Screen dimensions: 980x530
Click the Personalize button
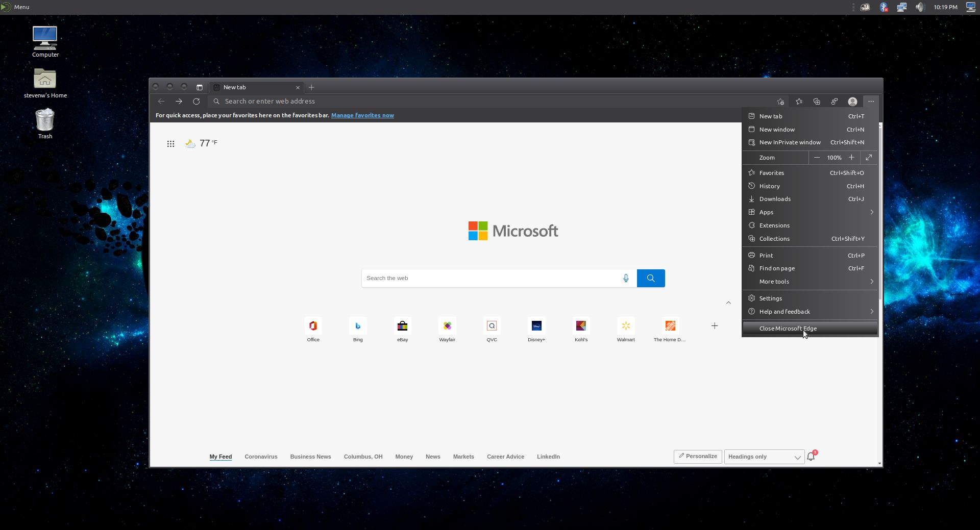coord(698,457)
